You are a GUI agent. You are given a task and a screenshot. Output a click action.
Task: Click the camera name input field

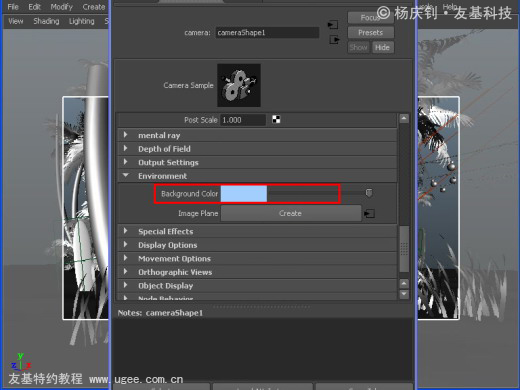[x=267, y=33]
